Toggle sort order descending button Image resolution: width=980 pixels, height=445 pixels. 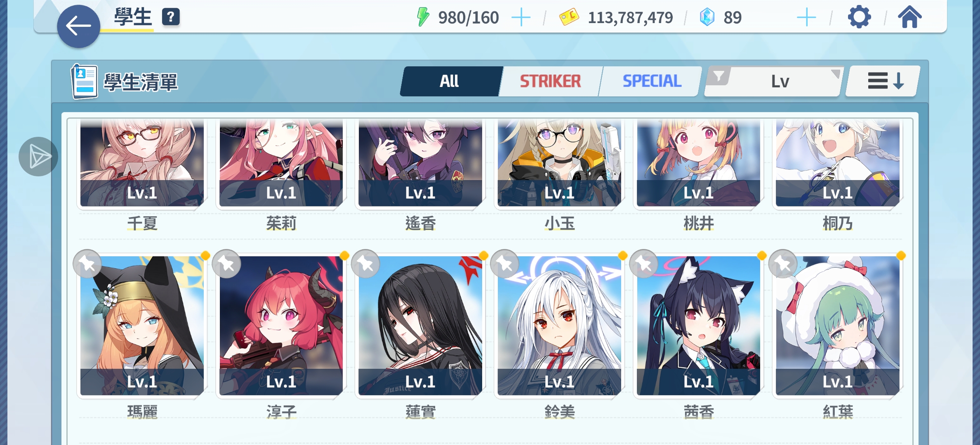click(x=883, y=81)
